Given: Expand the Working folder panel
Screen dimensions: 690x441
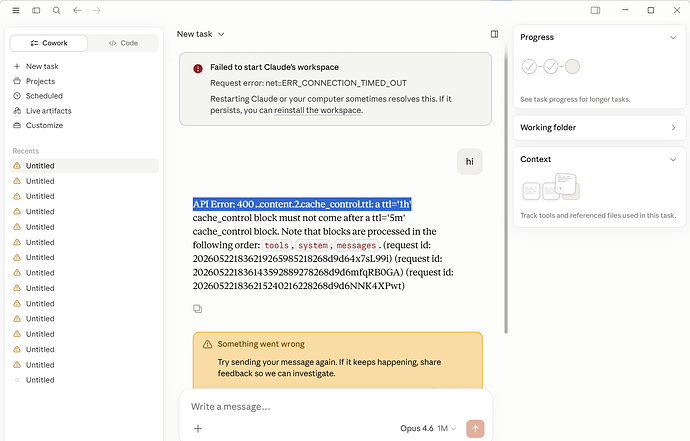Looking at the screenshot, I should (599, 128).
